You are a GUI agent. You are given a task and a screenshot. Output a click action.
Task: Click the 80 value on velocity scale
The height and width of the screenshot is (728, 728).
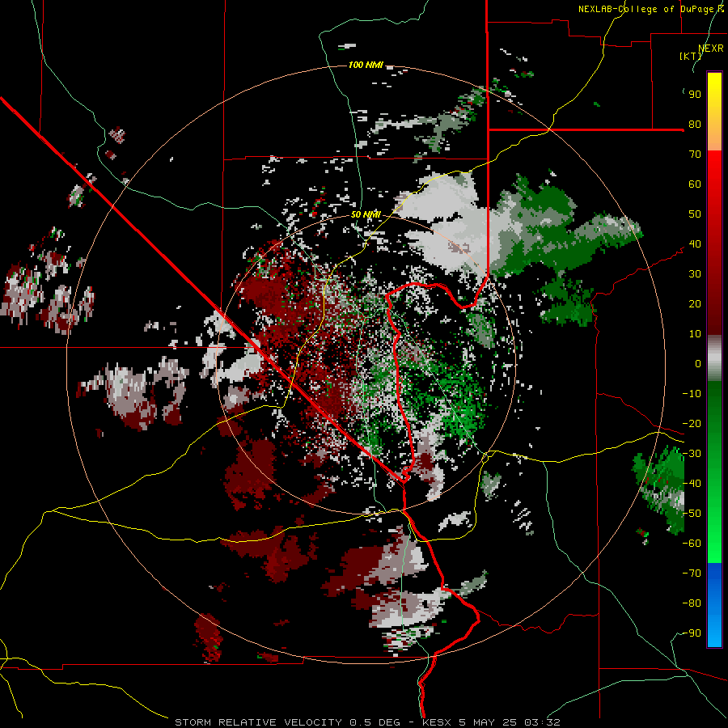(x=695, y=125)
